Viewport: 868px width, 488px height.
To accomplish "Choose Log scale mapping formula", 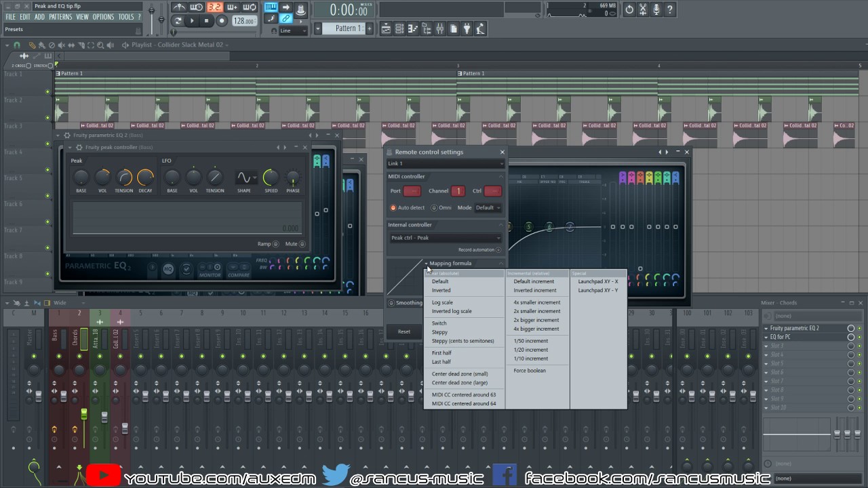I will pyautogui.click(x=442, y=302).
